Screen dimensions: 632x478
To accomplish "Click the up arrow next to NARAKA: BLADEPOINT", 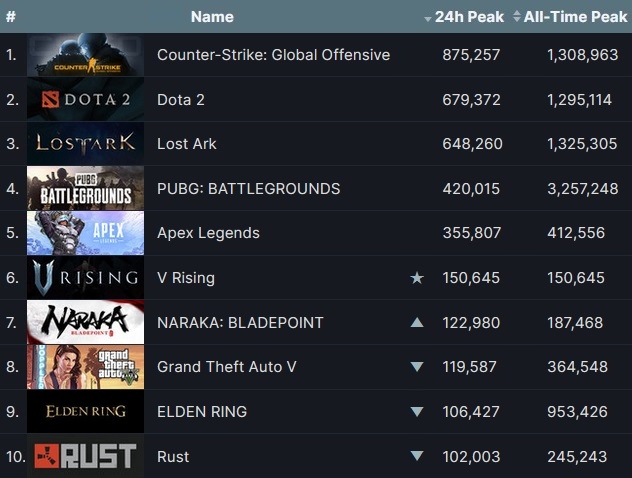I will point(417,322).
